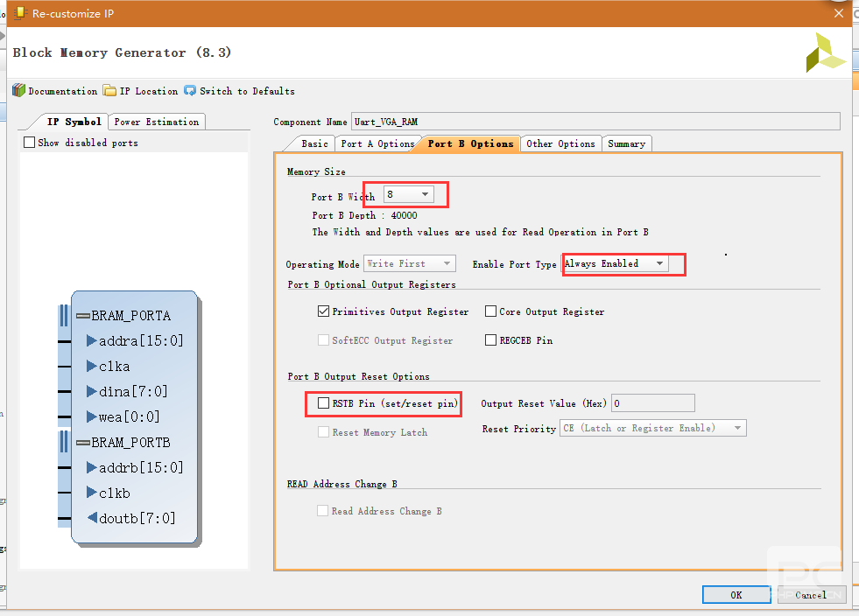This screenshot has height=616, width=859.
Task: Open the Documentation book icon
Action: coord(18,90)
